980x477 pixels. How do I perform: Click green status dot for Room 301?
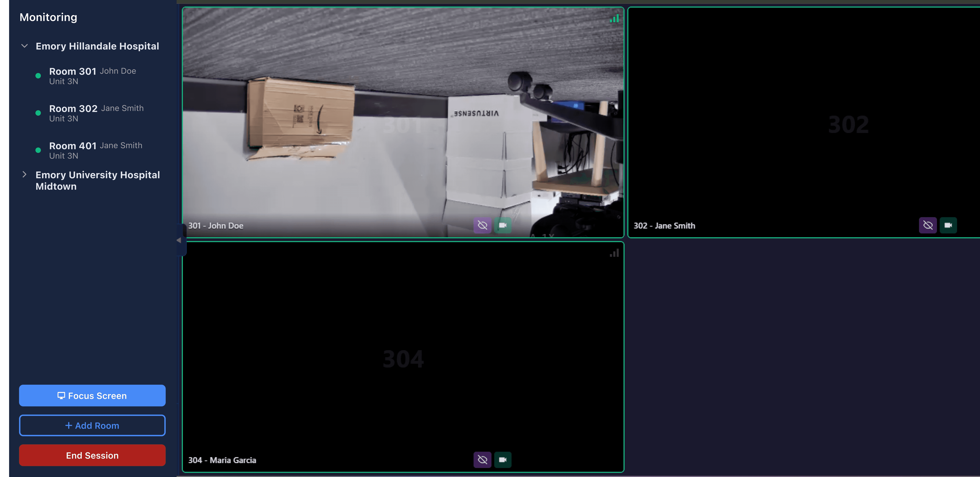(38, 76)
